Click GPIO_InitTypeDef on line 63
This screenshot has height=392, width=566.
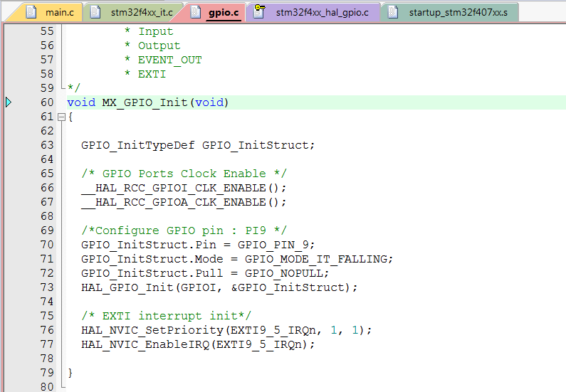coord(138,145)
